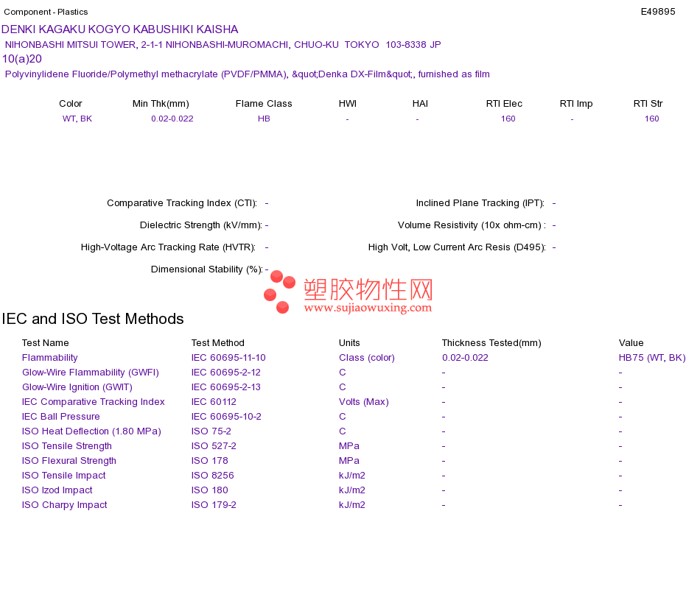
Task: Open the IEC Ball Pressure link
Action: click(60, 417)
